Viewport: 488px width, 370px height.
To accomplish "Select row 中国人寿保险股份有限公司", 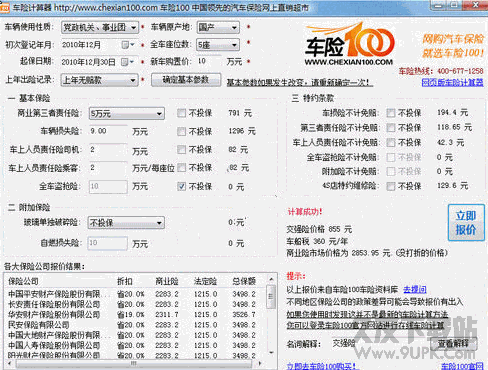I will coord(136,345).
